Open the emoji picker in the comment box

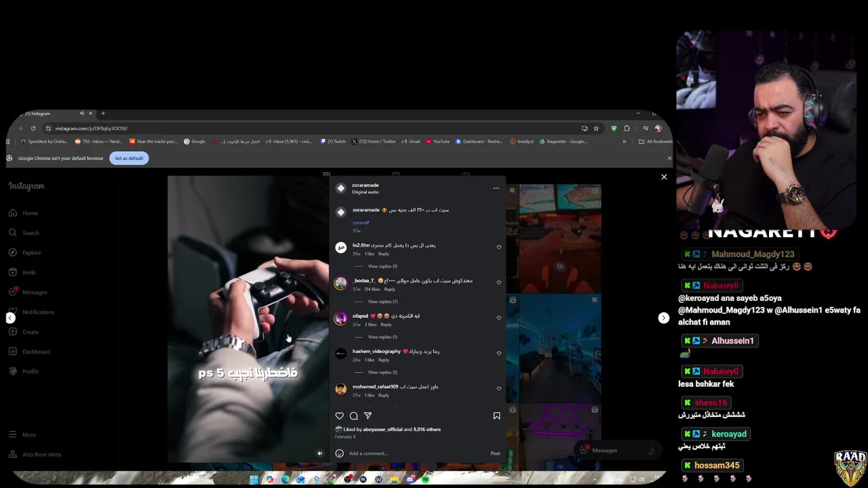340,453
